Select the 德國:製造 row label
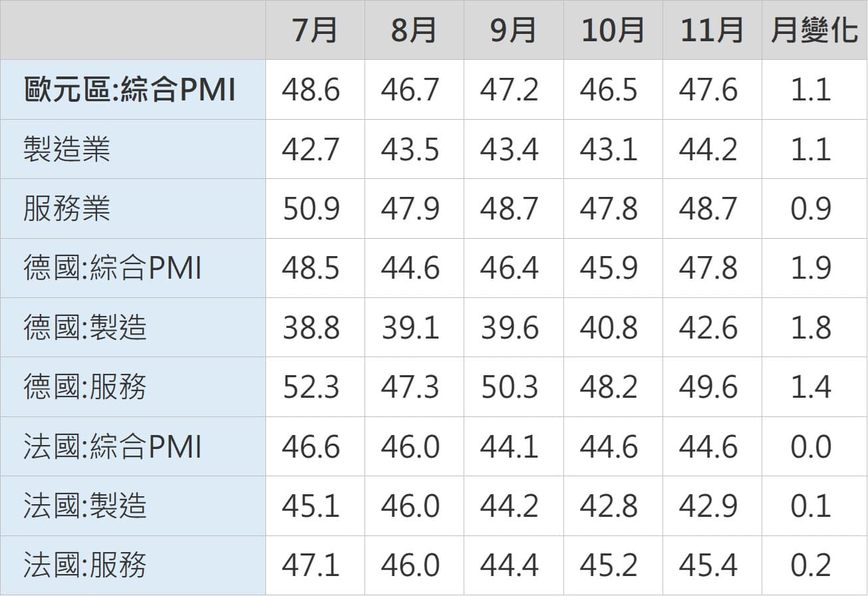 [x=85, y=328]
